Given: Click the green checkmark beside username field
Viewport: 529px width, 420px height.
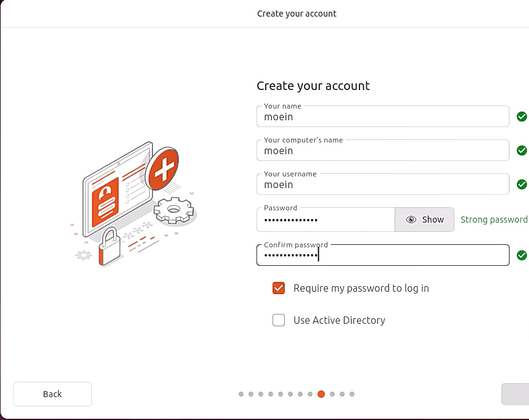Looking at the screenshot, I should (x=522, y=184).
